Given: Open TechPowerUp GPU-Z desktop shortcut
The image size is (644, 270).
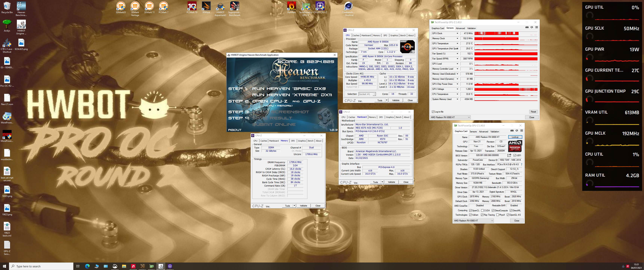Looking at the screenshot, I should pos(306,9).
